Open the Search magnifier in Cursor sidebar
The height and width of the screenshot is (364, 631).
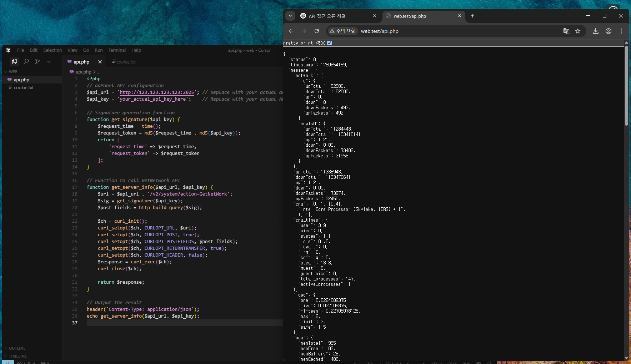tap(26, 62)
